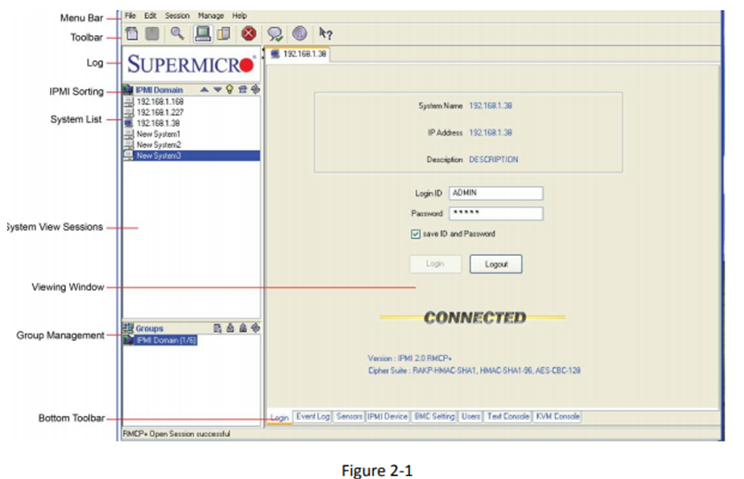Click the speech bubble with checkmark icon
This screenshot has height=479, width=744.
point(273,33)
